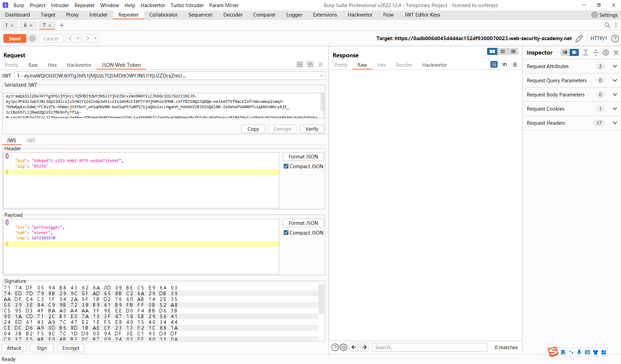The height and width of the screenshot is (364, 621).
Task: Expand Request Body Parameters section
Action: coord(615,95)
